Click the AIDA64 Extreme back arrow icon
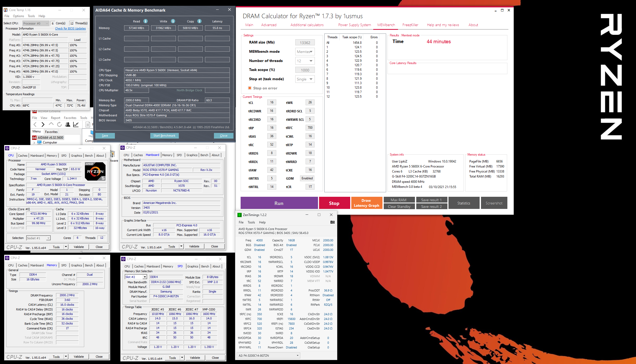636x364 pixels. tap(35, 124)
